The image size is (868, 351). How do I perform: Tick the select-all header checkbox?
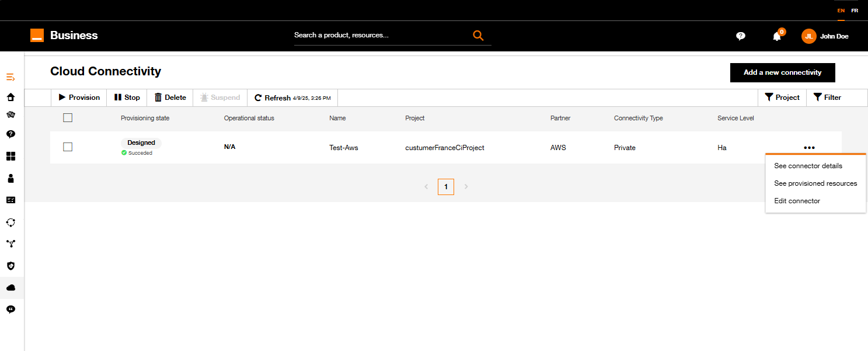point(68,118)
